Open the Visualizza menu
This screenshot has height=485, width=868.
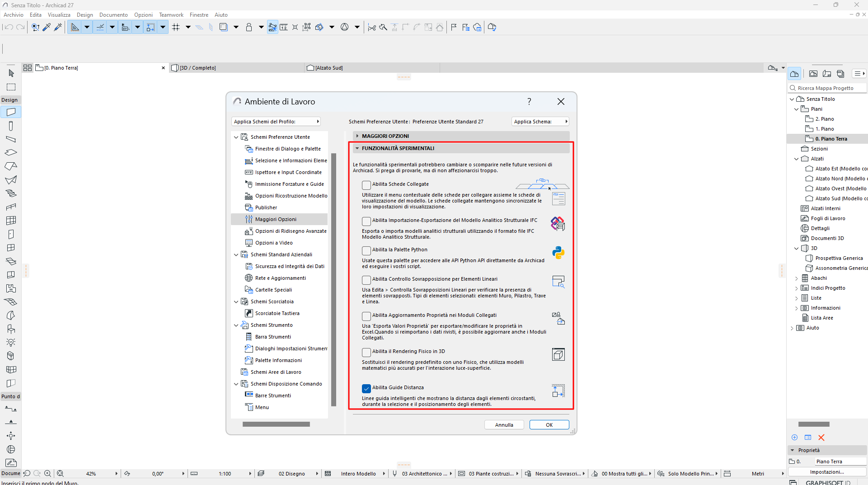[59, 15]
